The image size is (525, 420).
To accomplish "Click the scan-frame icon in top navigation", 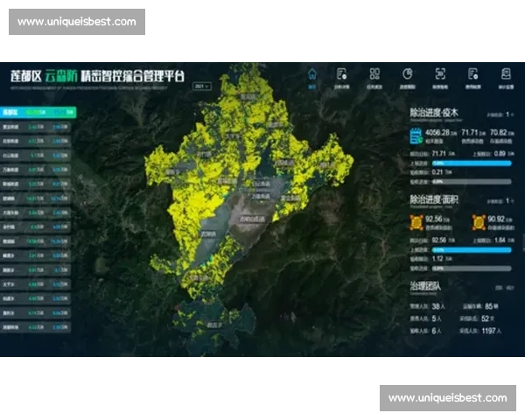I will point(440,75).
